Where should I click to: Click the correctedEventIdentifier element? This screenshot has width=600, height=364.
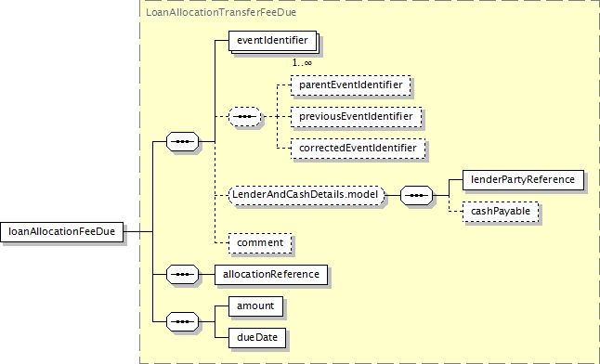358,149
